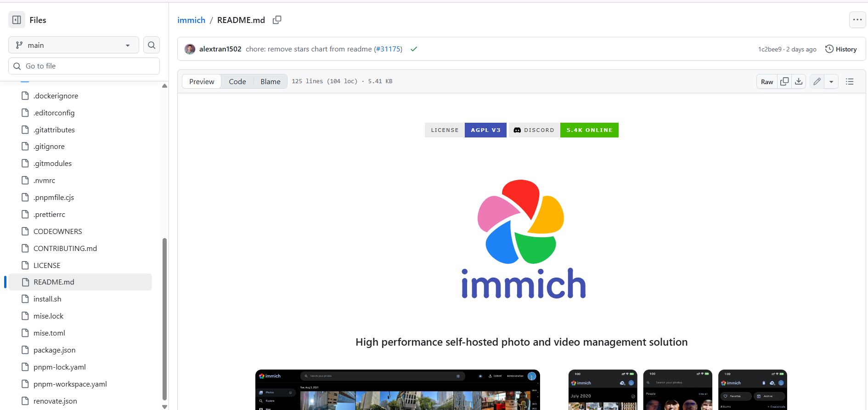The image size is (868, 410).
Task: Open install.sh file
Action: (47, 299)
